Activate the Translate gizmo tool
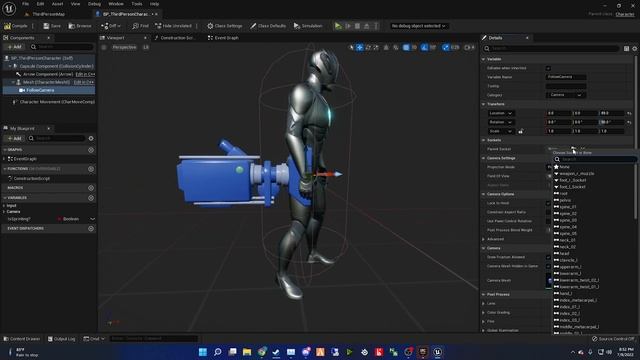Image resolution: width=640 pixels, height=360 pixels. (x=360, y=47)
